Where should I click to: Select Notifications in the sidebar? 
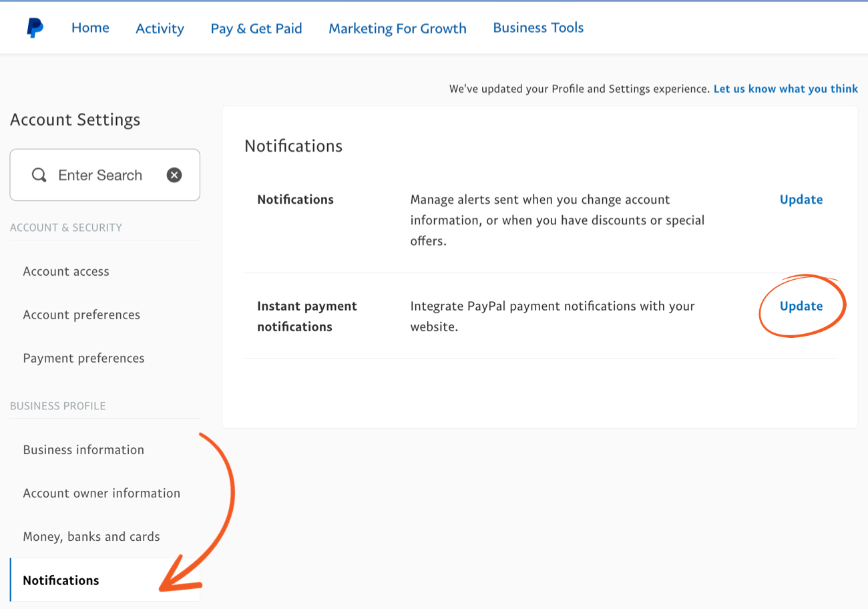pyautogui.click(x=105, y=580)
